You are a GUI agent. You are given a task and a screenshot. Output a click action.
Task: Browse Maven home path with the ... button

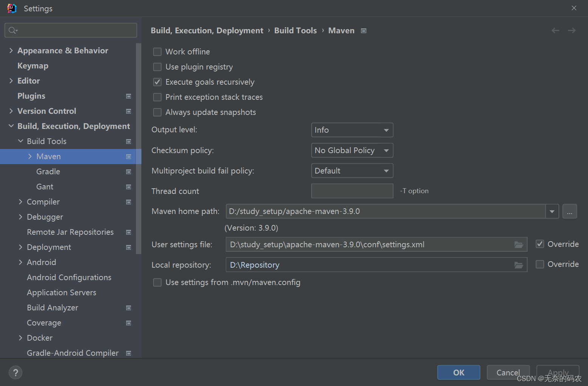(x=569, y=211)
